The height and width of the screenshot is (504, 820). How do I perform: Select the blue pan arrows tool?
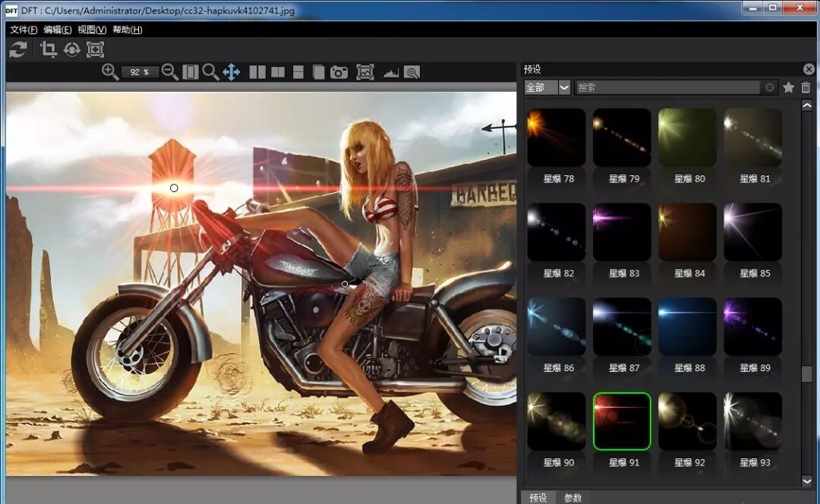pyautogui.click(x=231, y=72)
